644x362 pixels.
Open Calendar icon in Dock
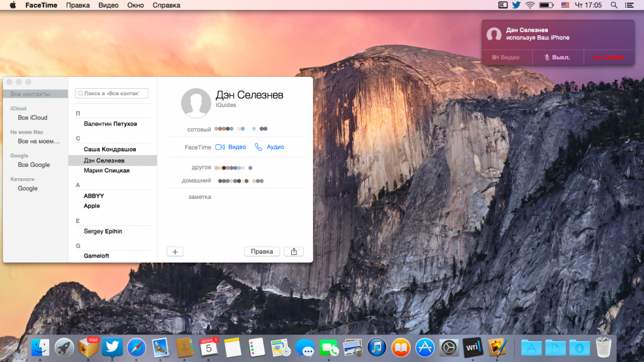pyautogui.click(x=209, y=348)
